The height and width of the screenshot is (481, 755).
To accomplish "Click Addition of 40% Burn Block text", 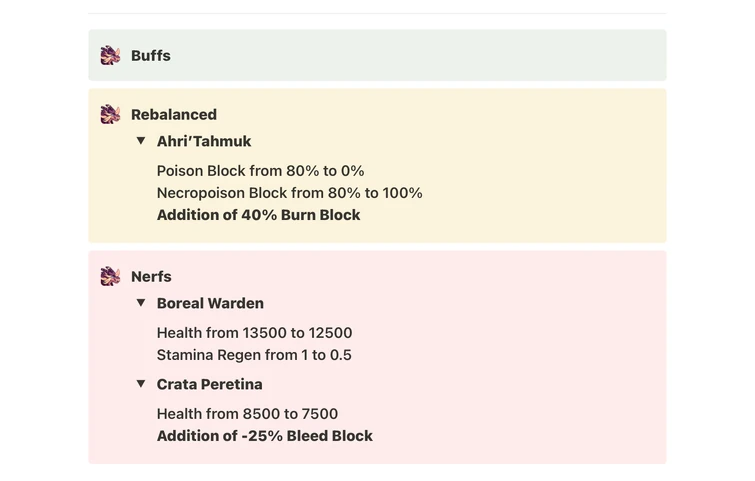I will (x=258, y=215).
